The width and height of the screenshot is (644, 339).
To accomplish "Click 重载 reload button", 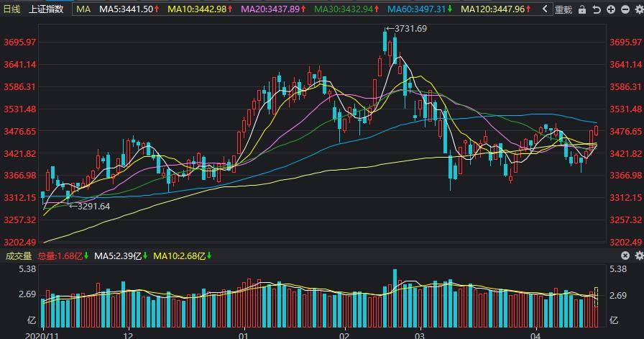I will click(x=563, y=9).
